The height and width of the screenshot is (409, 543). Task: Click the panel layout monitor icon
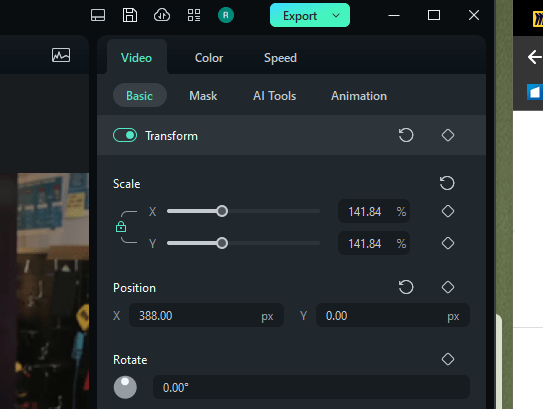98,15
